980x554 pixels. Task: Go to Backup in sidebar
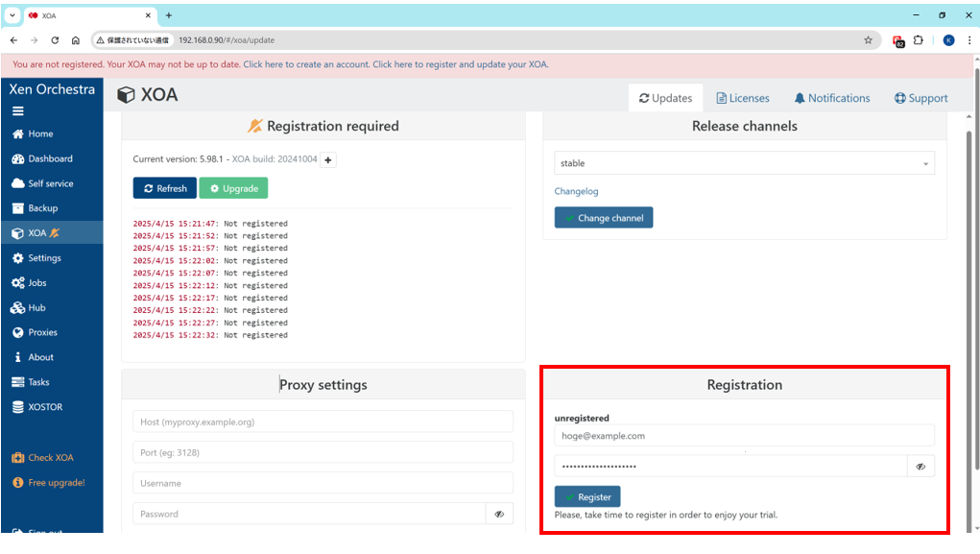click(42, 208)
